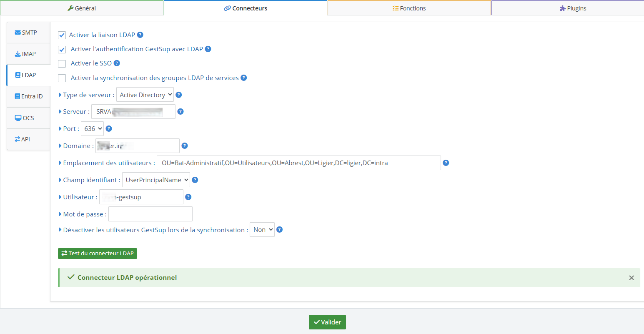
Task: Tick the LDAP service groups synchronisation checkbox
Action: point(62,78)
